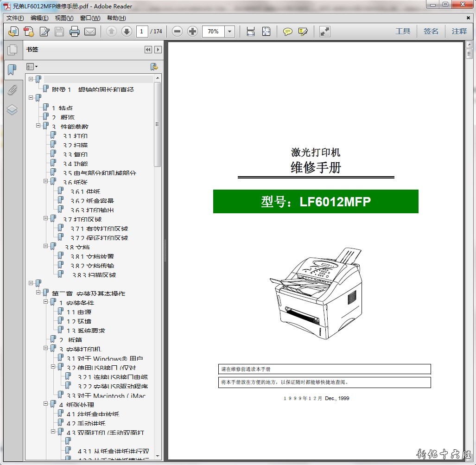Add a sticky note comment

coord(288,32)
